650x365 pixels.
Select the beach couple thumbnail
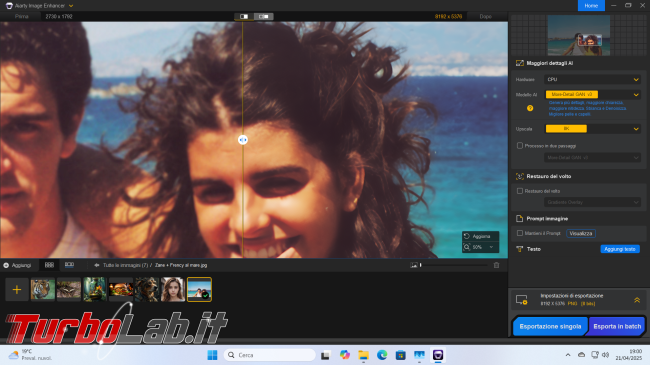(199, 290)
